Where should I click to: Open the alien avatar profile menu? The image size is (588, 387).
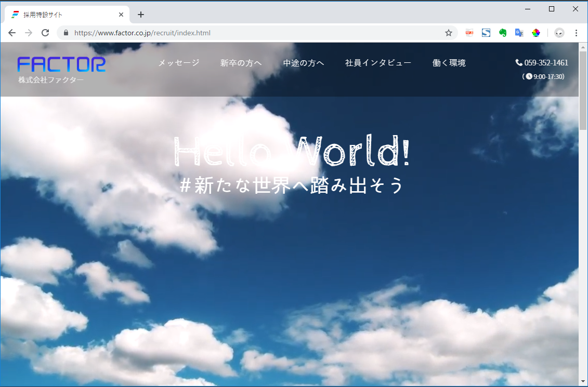coord(559,33)
